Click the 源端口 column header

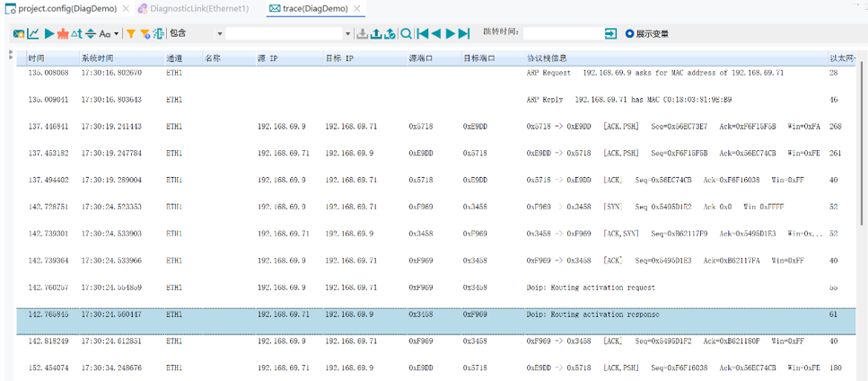[x=433, y=58]
